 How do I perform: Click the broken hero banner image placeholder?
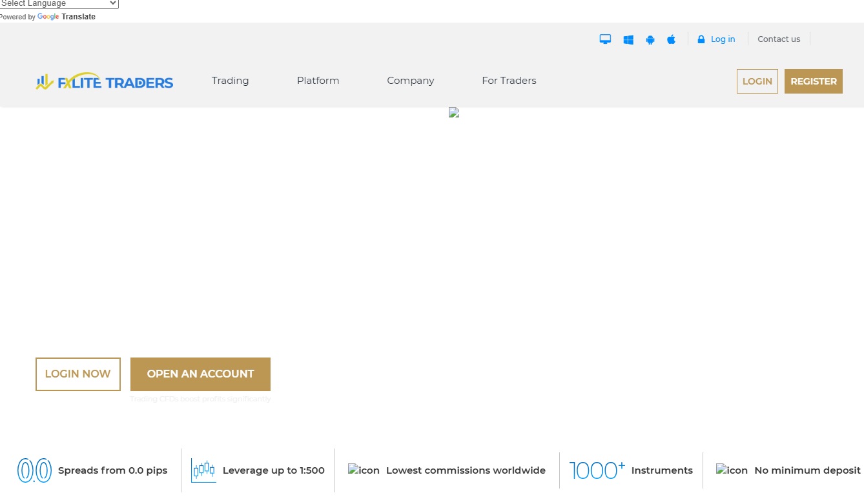coord(454,112)
